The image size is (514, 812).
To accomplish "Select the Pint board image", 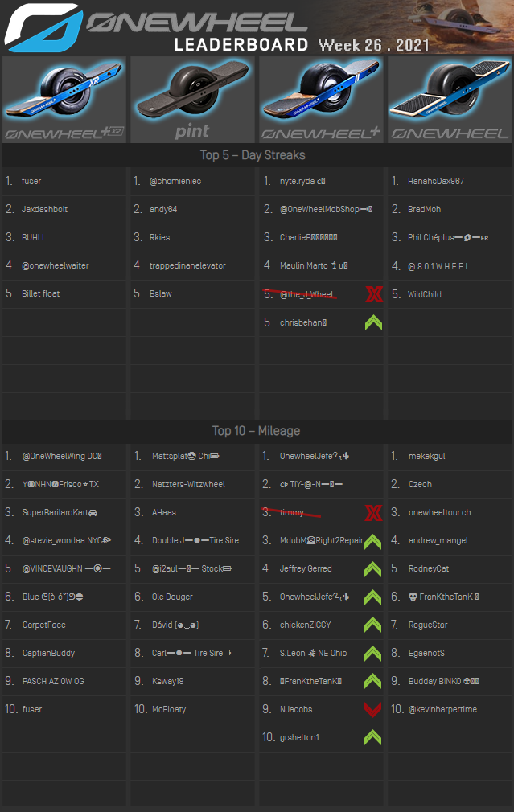I will pos(192,99).
